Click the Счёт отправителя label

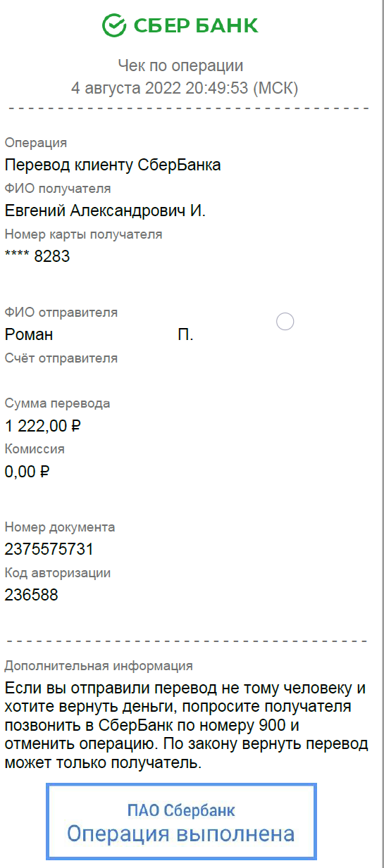61,358
